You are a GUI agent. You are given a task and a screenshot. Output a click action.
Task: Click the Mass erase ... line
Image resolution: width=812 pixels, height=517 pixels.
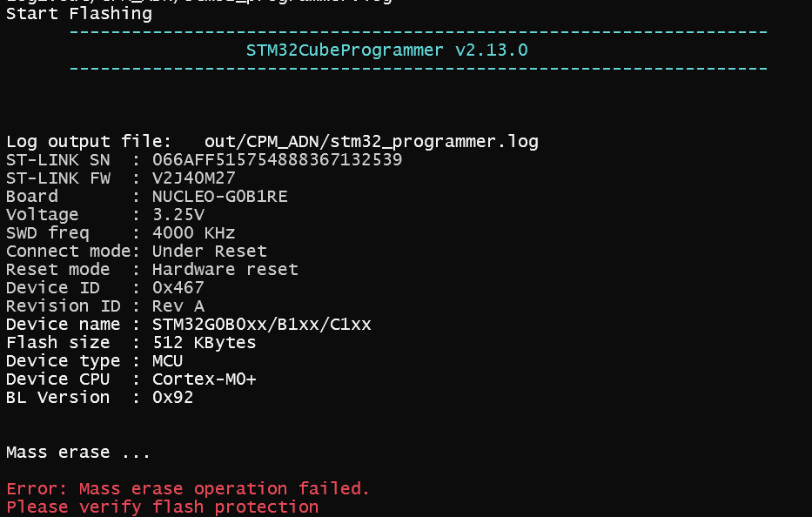click(78, 453)
